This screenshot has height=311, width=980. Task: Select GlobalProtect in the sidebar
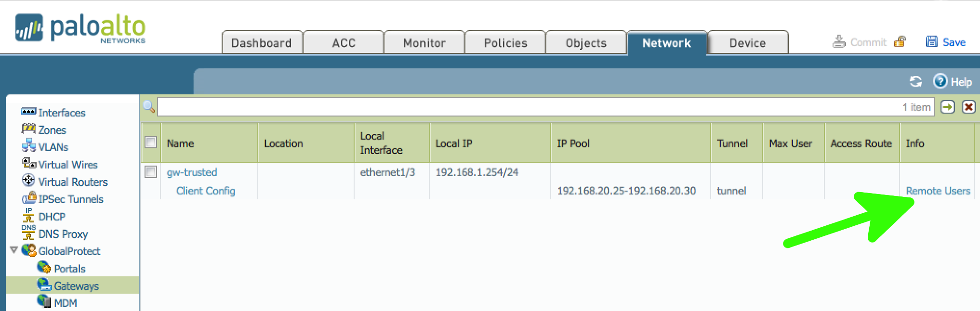pyautogui.click(x=69, y=251)
